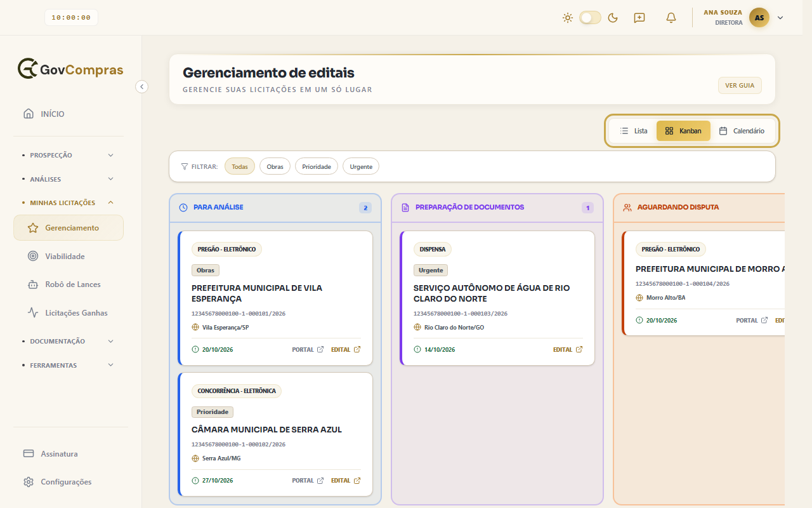Open Configurações gear icon
Image resolution: width=812 pixels, height=508 pixels.
tap(29, 482)
